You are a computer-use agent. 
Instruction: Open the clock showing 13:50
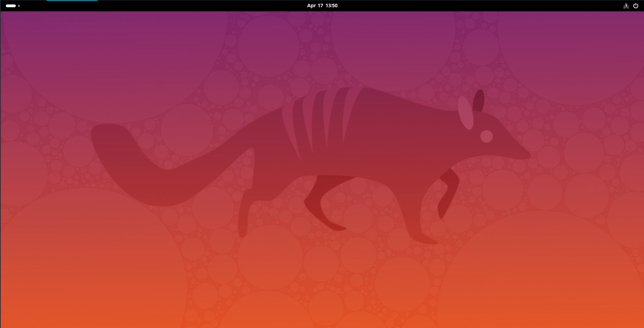pyautogui.click(x=332, y=6)
